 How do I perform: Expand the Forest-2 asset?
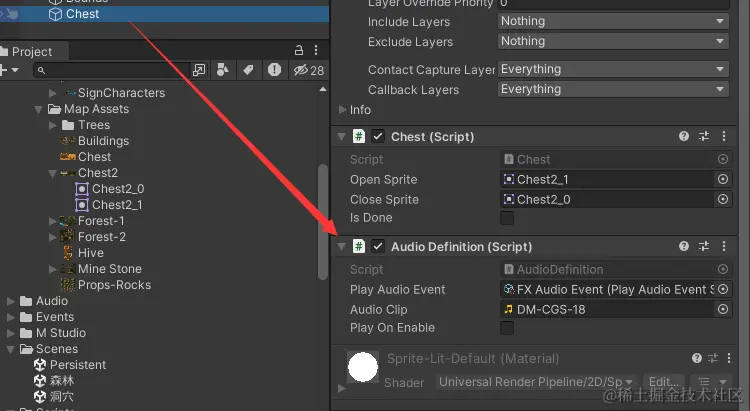[53, 237]
